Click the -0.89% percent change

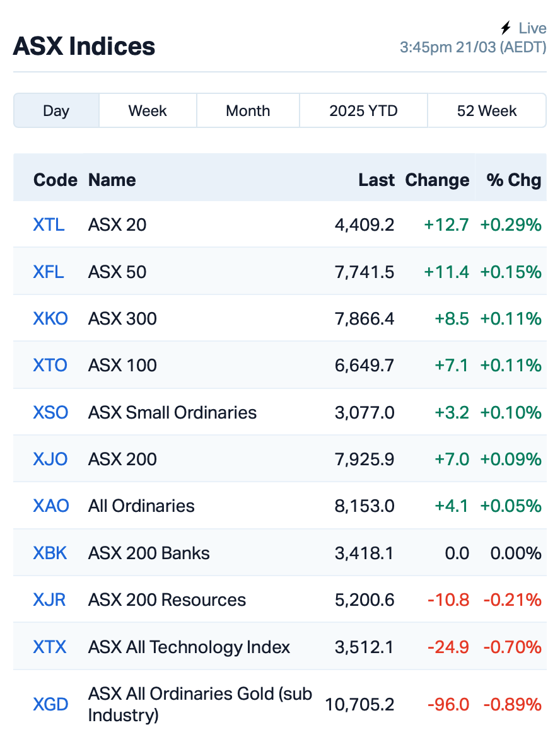513,704
